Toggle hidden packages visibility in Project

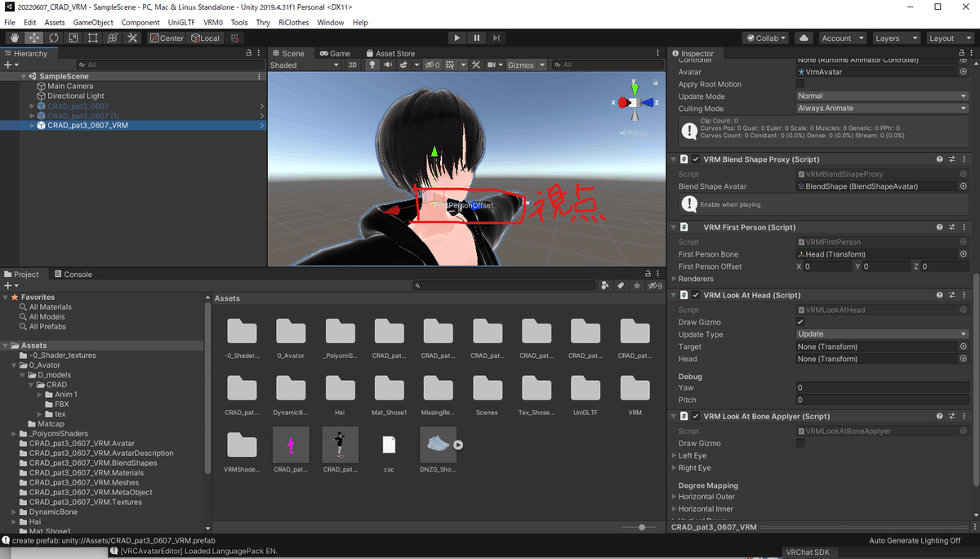[654, 286]
